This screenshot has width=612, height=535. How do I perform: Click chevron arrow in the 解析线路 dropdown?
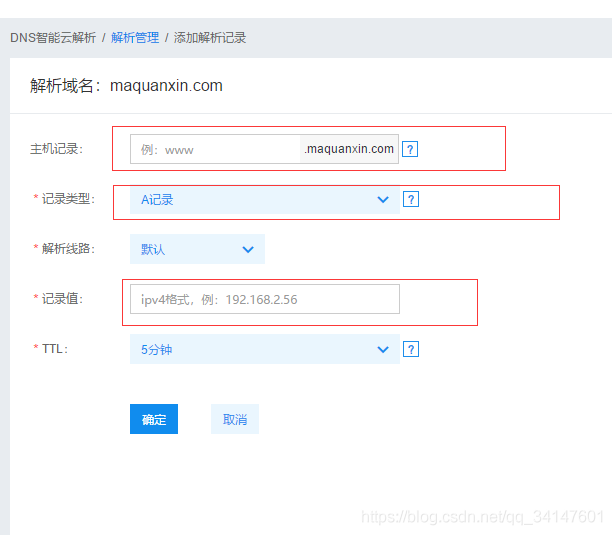pos(248,249)
